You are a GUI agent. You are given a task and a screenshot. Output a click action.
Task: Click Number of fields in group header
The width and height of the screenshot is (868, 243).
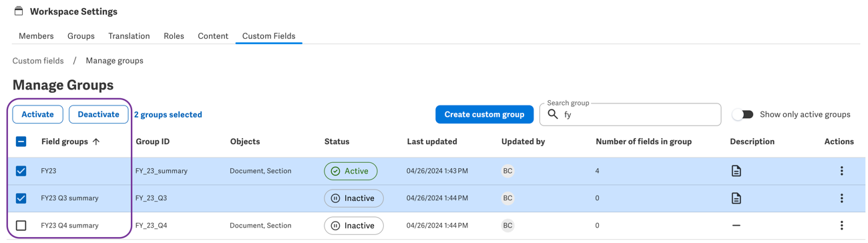pyautogui.click(x=644, y=142)
